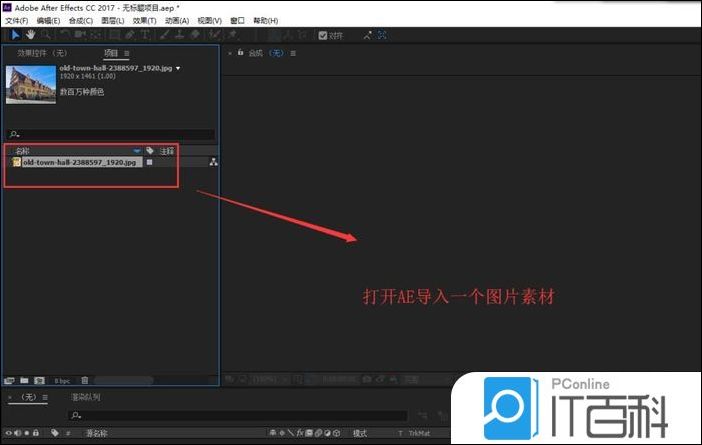Select the Pen tool

point(130,35)
